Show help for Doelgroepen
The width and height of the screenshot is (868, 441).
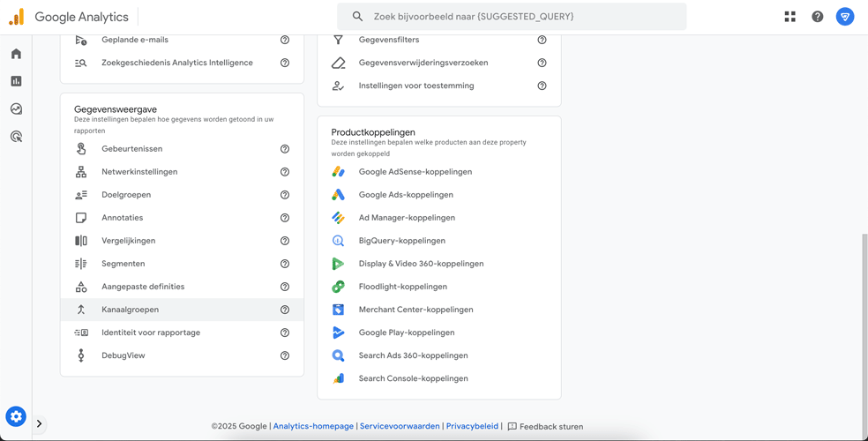tap(285, 195)
